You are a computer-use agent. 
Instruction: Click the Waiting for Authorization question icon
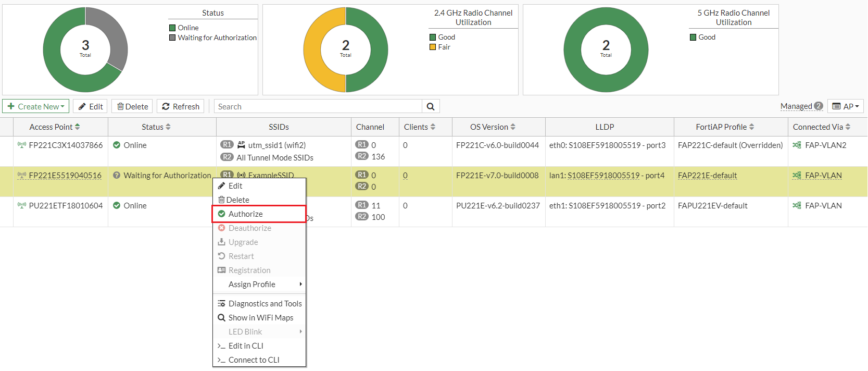pyautogui.click(x=117, y=175)
